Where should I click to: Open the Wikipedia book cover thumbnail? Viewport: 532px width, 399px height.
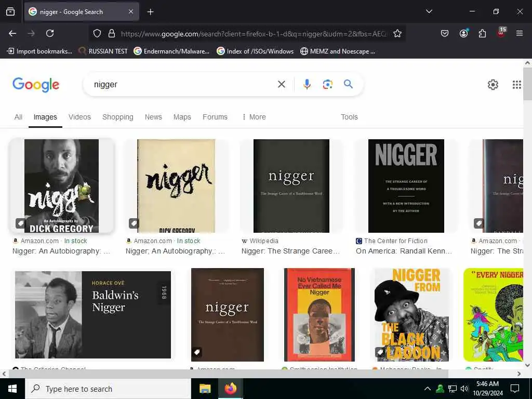tap(291, 185)
